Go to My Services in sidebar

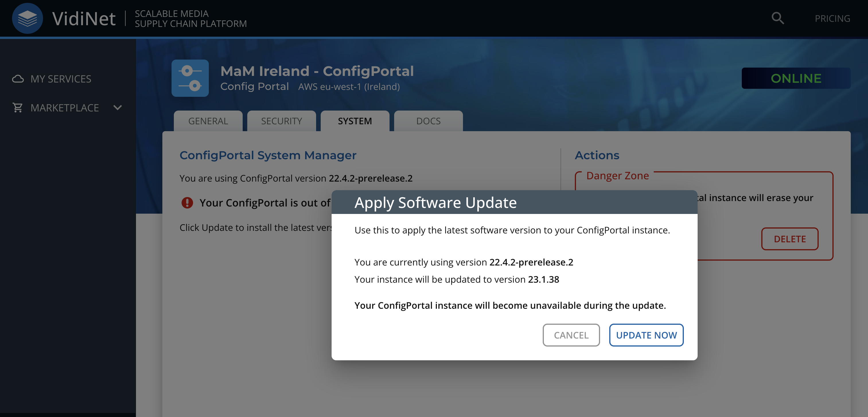click(x=61, y=79)
